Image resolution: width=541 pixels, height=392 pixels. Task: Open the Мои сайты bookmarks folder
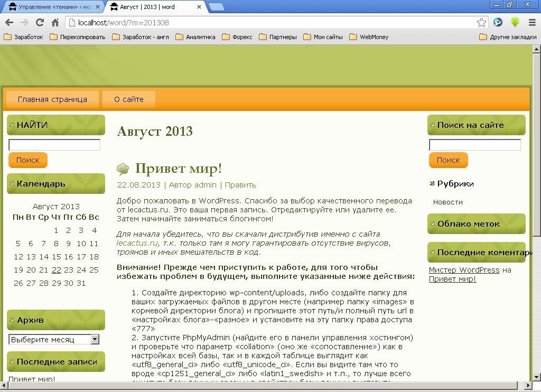tap(323, 37)
